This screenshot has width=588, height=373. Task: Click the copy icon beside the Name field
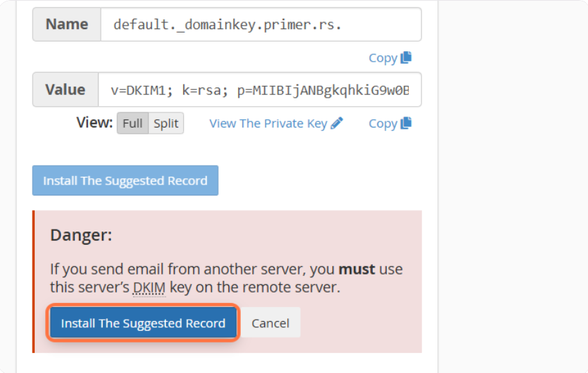tap(406, 58)
